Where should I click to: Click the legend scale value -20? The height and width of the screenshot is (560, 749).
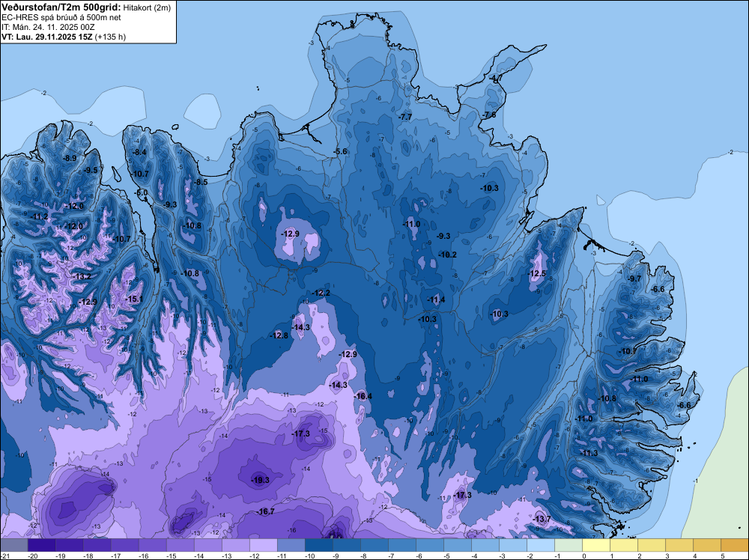33,556
